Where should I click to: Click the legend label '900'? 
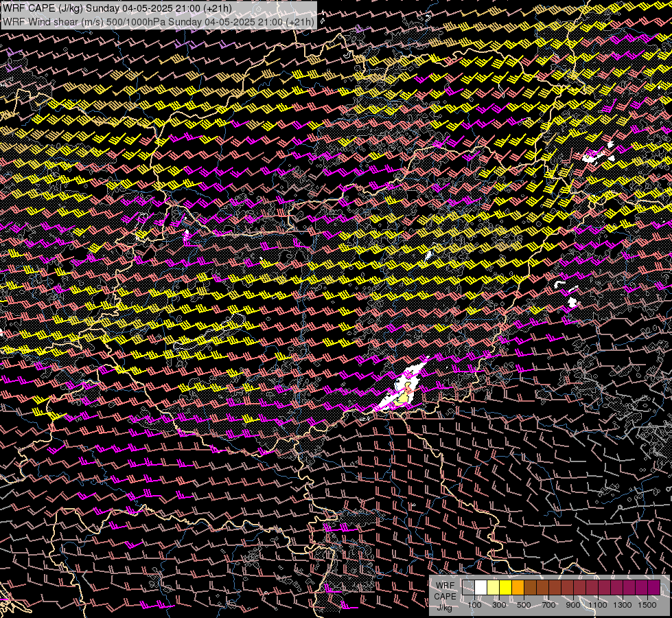(x=573, y=605)
